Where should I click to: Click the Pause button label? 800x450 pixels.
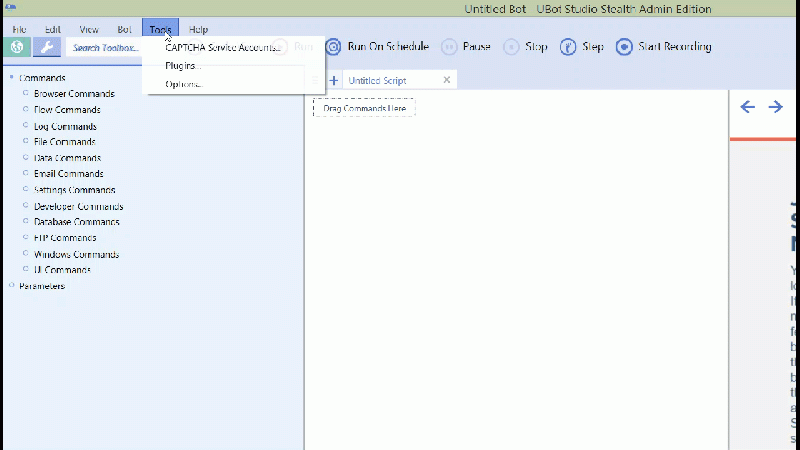(x=477, y=46)
